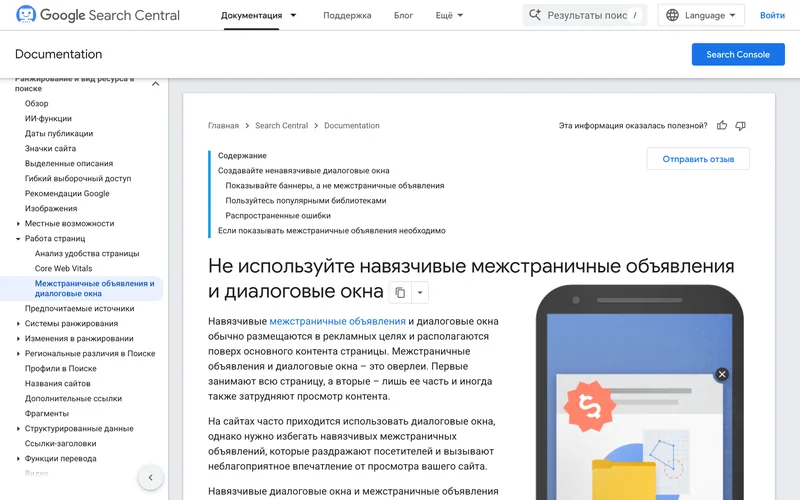The height and width of the screenshot is (500, 800).
Task: Open Изображения sidebar item
Action: (51, 208)
